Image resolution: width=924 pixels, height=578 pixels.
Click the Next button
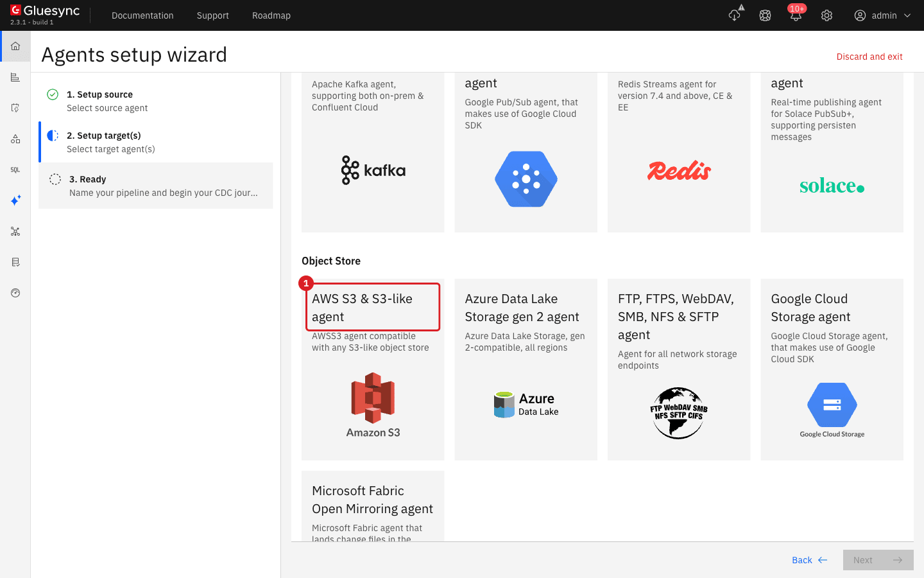pyautogui.click(x=878, y=560)
